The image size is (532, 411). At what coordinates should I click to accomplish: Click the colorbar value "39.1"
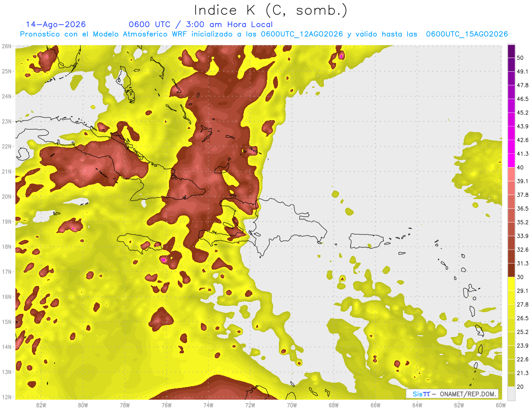(x=523, y=181)
